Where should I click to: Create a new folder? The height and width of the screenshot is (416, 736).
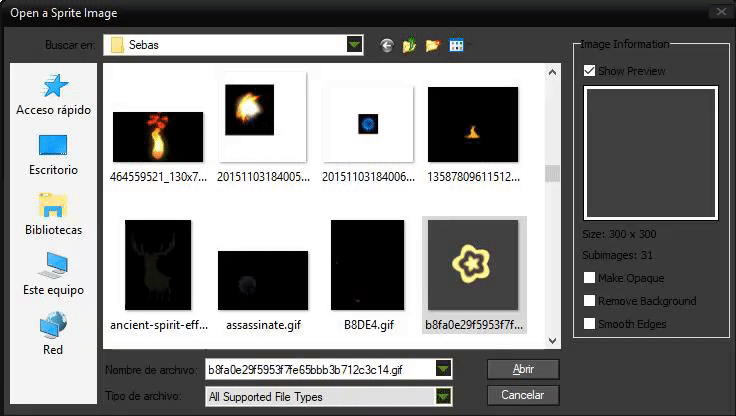tap(432, 45)
